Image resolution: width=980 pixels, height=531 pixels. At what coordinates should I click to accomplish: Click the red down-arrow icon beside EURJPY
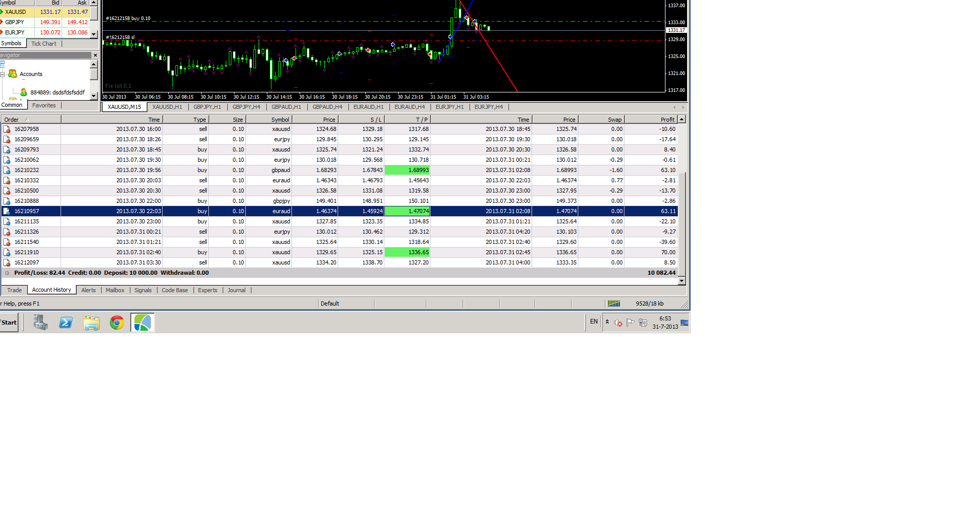[2, 32]
